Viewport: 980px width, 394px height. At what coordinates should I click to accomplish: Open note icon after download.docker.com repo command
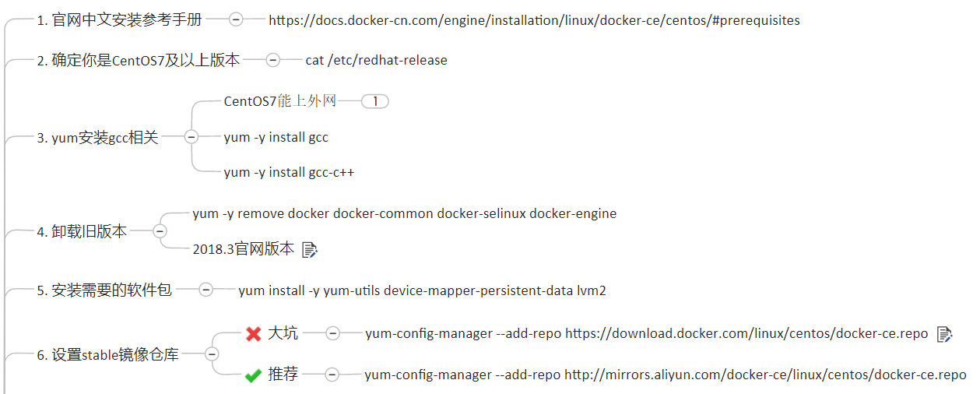tap(944, 334)
